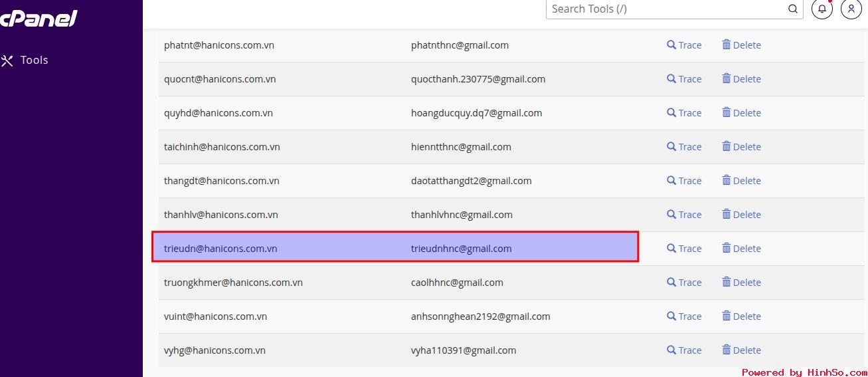
Task: Delete the vuint@hanicons.com.vn forwarder
Action: pos(741,316)
